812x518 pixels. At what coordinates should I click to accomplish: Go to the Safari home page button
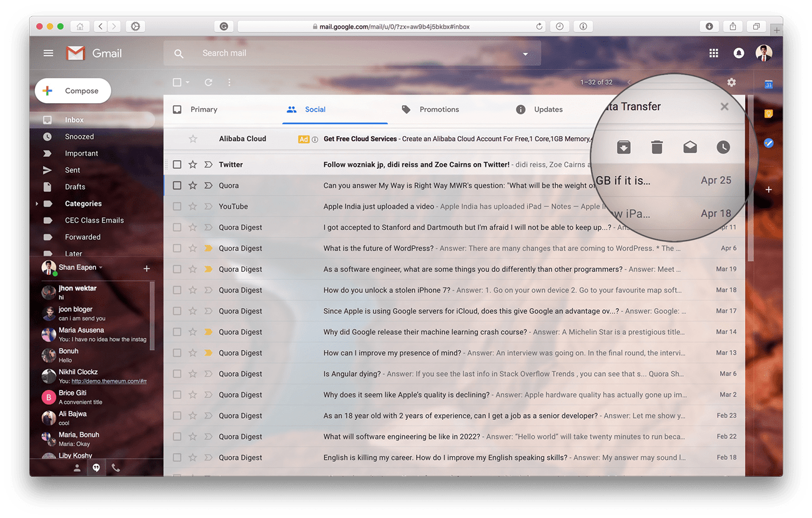tap(79, 26)
